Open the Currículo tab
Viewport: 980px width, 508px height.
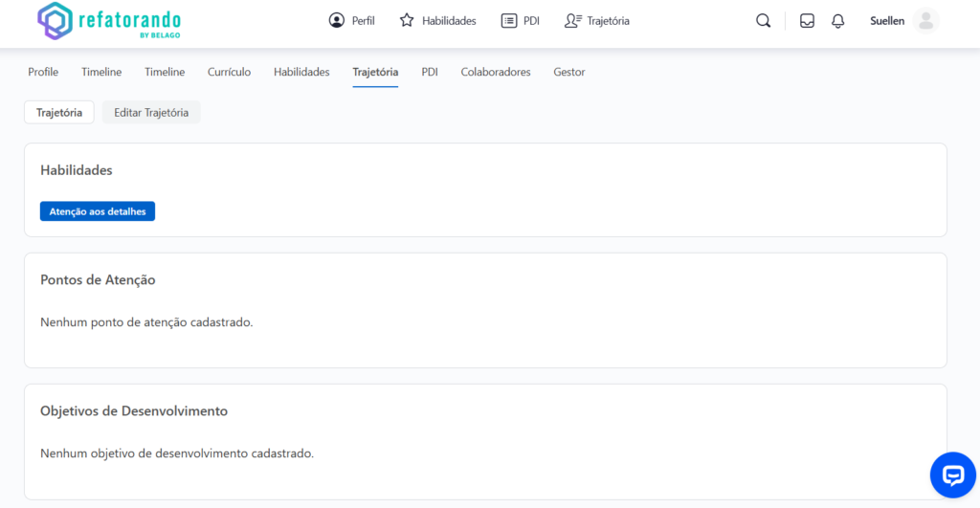pos(229,72)
